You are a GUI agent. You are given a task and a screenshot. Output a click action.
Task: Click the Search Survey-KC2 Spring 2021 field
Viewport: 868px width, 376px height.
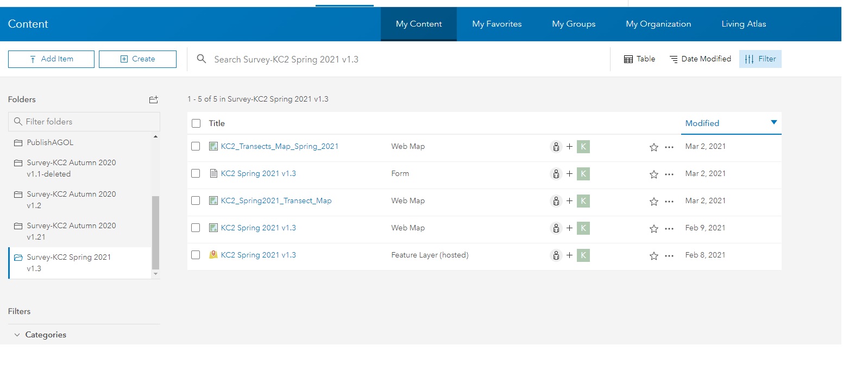point(398,59)
